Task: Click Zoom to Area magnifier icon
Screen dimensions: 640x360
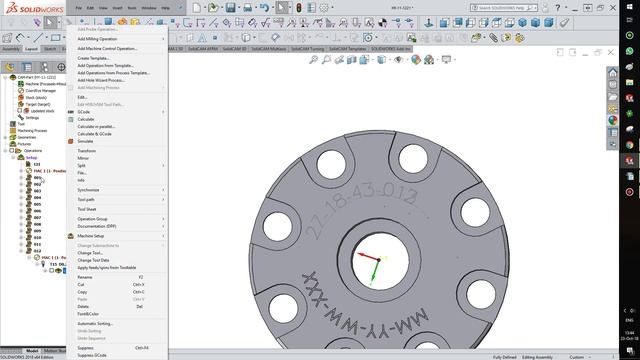Action: (326, 60)
